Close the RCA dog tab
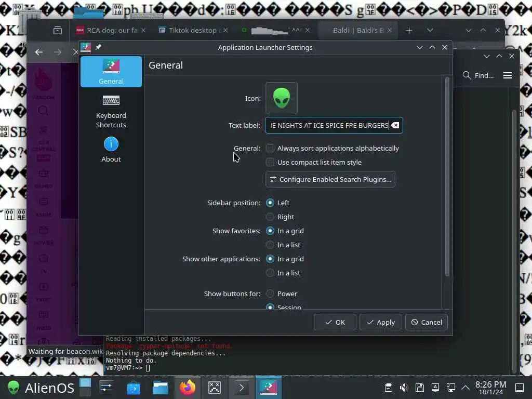Screen dimensions: 532x399 [x=143, y=30]
